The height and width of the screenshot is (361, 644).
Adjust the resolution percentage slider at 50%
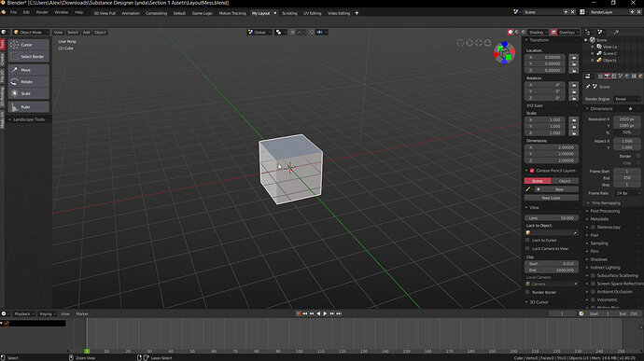627,132
